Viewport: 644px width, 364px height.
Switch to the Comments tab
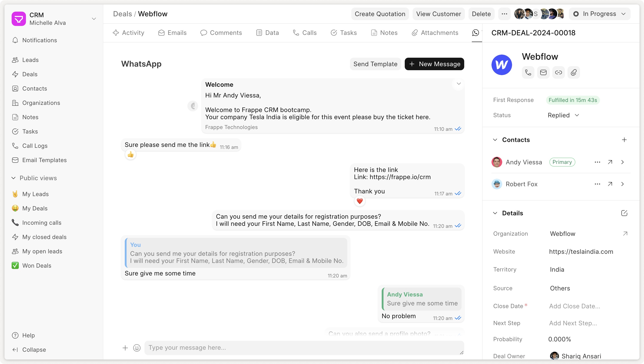221,33
